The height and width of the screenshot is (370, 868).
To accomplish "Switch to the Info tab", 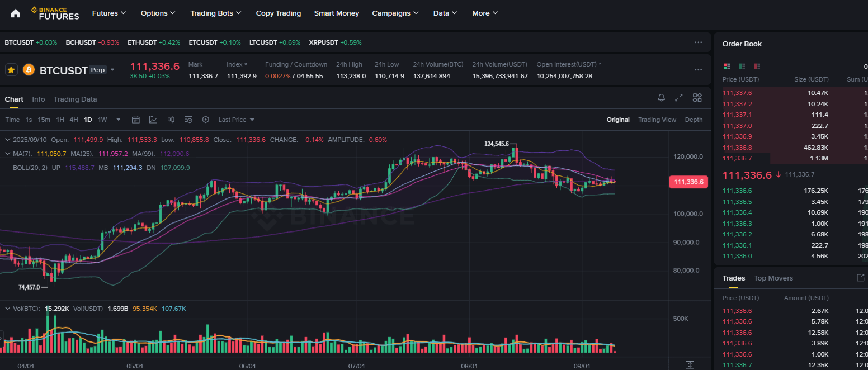I will (x=39, y=99).
